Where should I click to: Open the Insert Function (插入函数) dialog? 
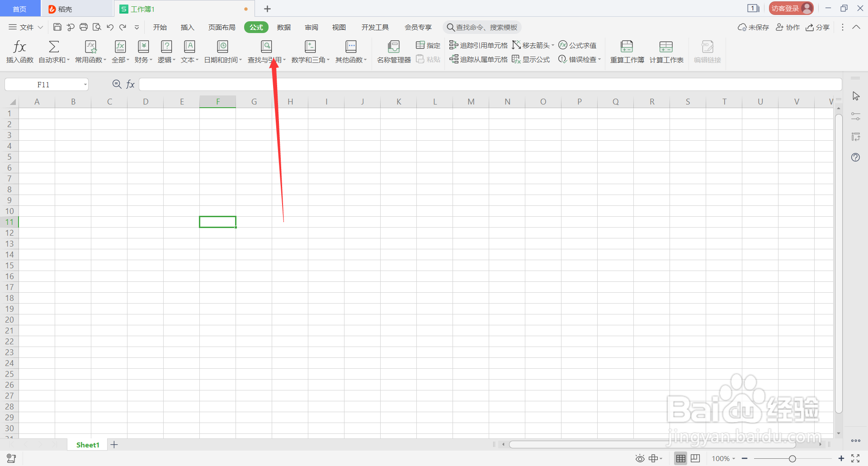[x=20, y=52]
